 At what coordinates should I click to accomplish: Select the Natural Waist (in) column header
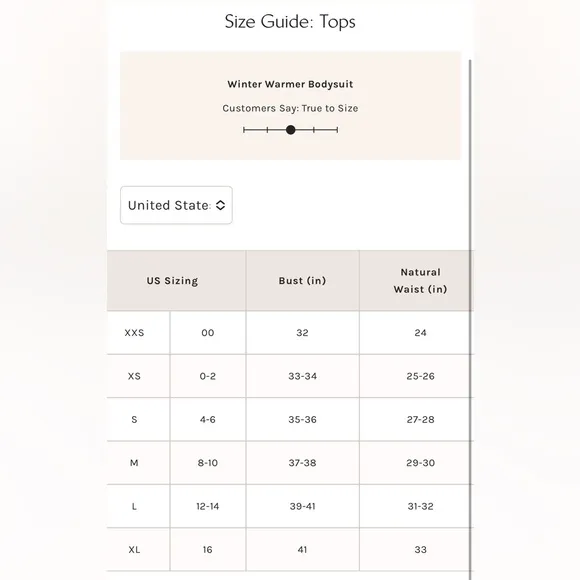[421, 281]
